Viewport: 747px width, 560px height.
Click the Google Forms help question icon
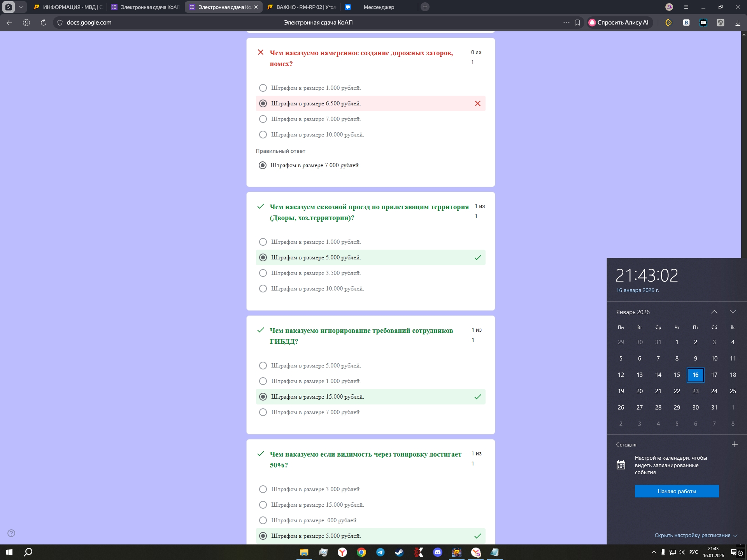[x=11, y=533]
